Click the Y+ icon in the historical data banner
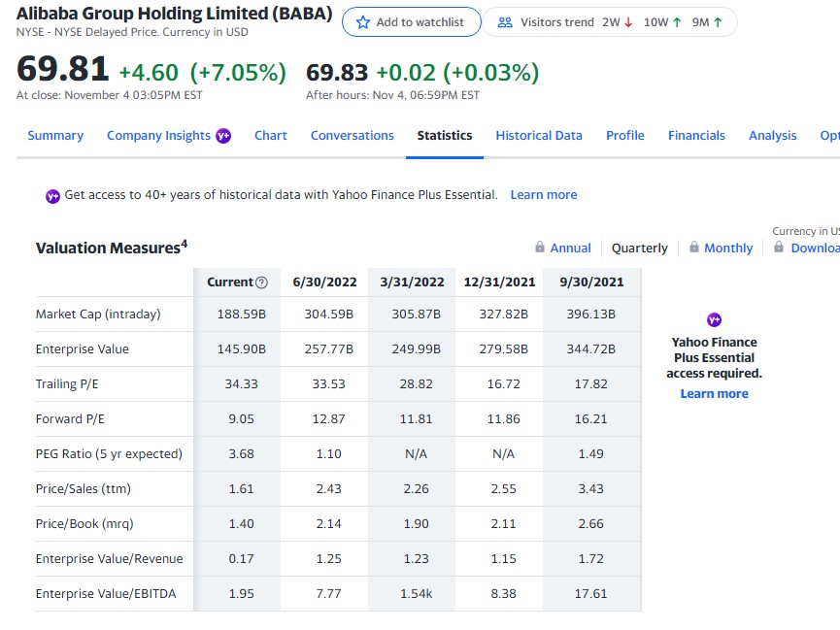840x630 pixels. 52,194
